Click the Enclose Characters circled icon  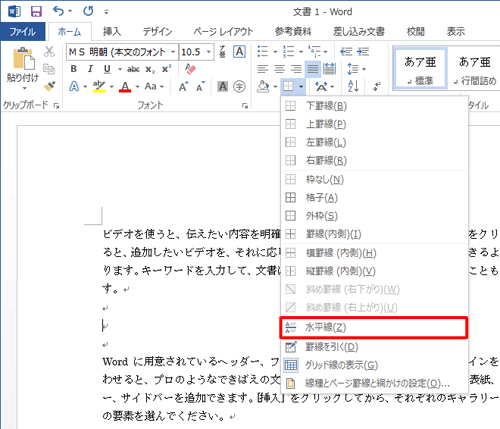coord(239,87)
